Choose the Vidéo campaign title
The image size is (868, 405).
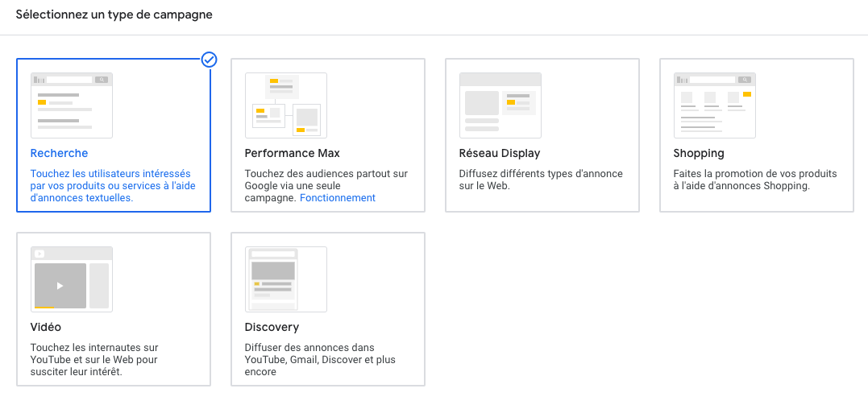coord(45,327)
